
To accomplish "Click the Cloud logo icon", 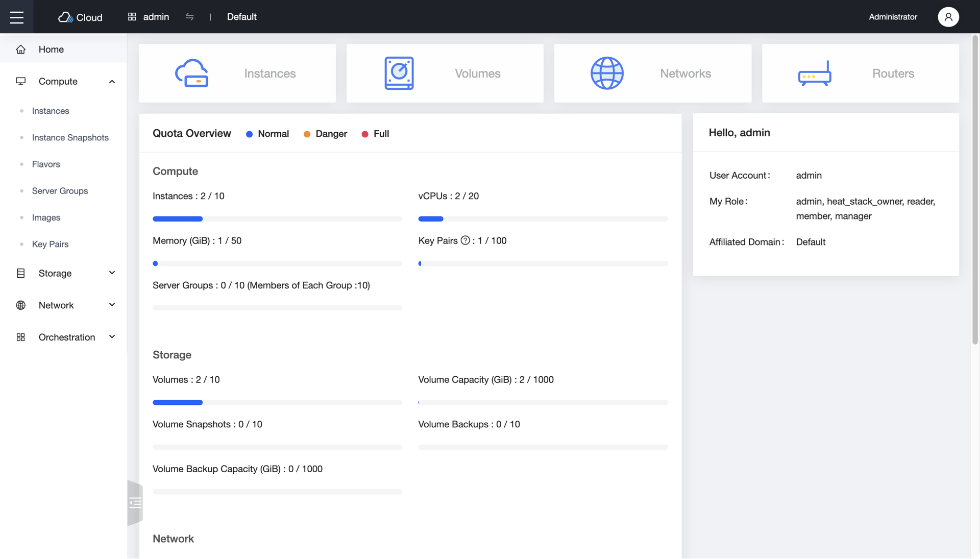I will pyautogui.click(x=65, y=17).
